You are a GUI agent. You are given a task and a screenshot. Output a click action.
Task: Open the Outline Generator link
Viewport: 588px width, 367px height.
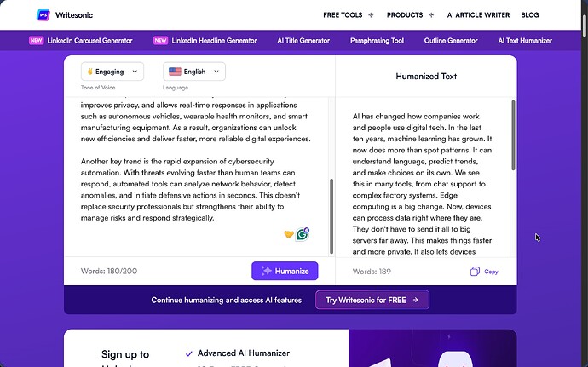pos(451,41)
